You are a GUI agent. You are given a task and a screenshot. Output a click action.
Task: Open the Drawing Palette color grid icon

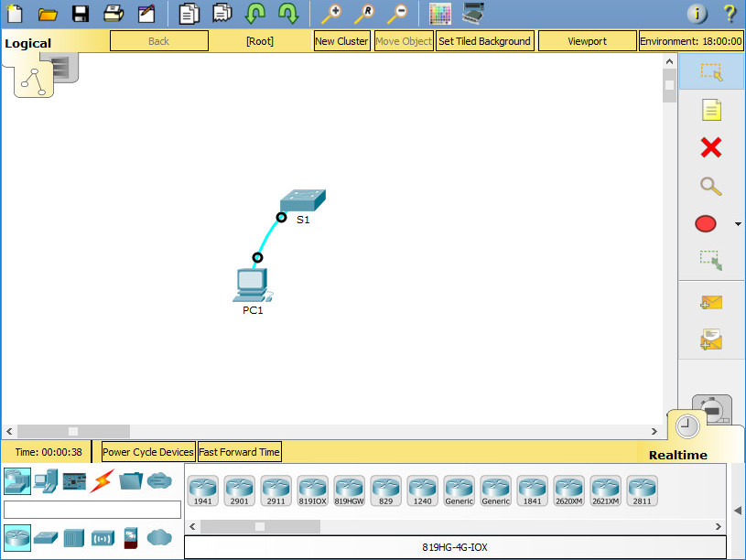click(x=440, y=13)
